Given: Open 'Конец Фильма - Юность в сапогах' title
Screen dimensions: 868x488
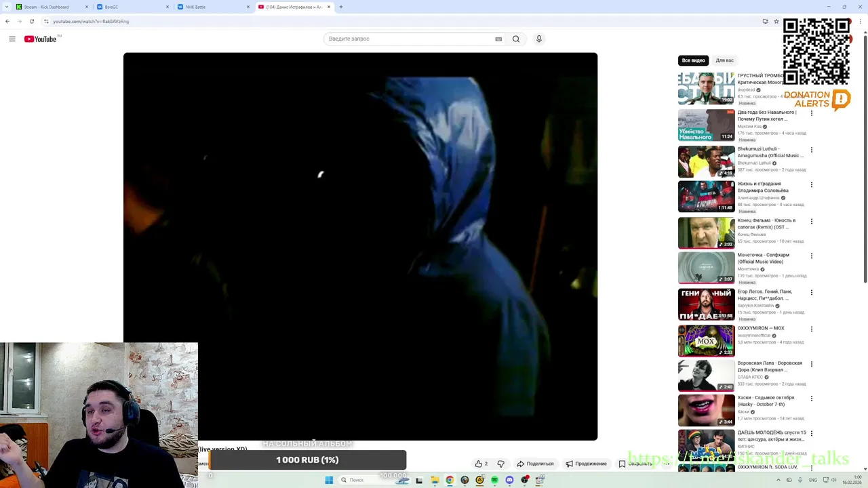Looking at the screenshot, I should 767,224.
